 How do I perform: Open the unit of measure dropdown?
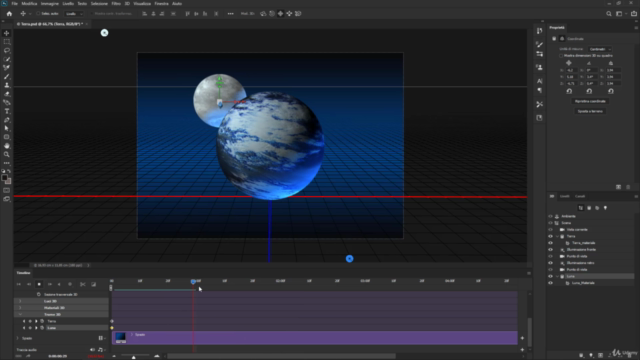[600, 49]
